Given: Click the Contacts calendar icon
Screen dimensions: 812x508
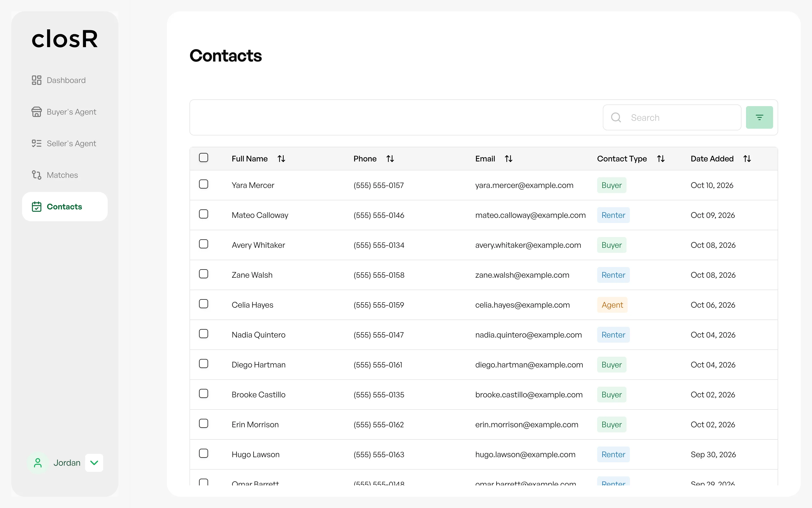Looking at the screenshot, I should pos(37,207).
